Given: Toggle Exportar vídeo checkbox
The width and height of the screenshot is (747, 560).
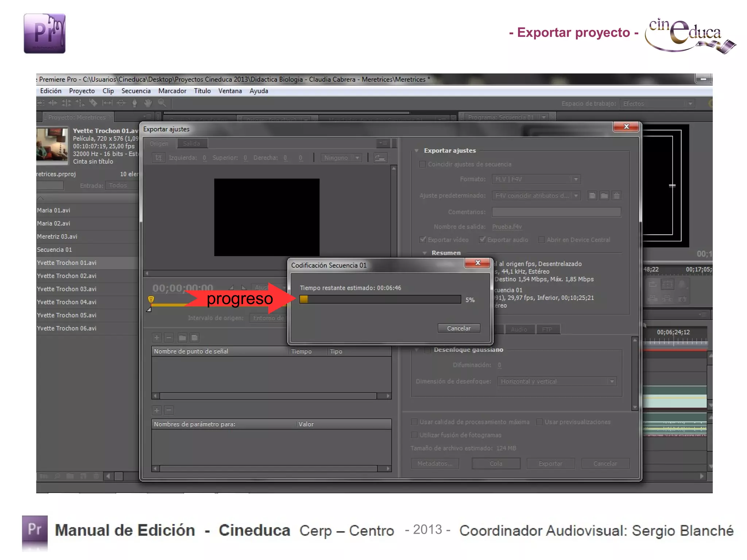Looking at the screenshot, I should [x=423, y=240].
